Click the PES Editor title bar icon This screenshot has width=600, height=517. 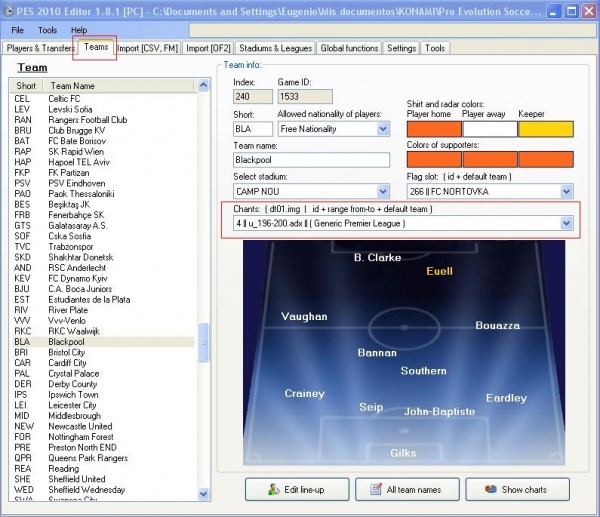8,11
